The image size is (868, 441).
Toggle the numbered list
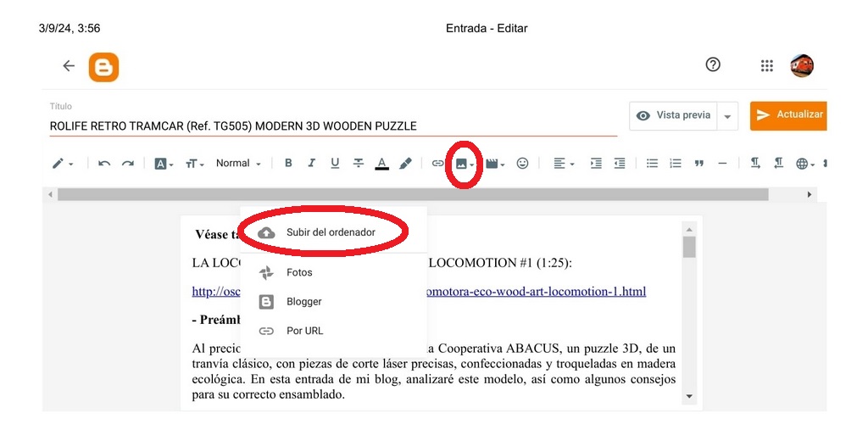tap(676, 164)
